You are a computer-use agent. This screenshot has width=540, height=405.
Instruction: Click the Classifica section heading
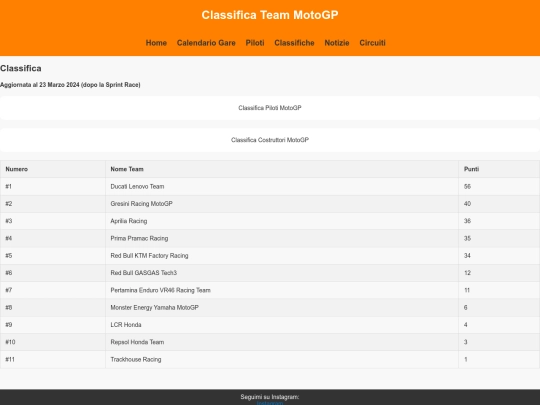click(x=21, y=69)
